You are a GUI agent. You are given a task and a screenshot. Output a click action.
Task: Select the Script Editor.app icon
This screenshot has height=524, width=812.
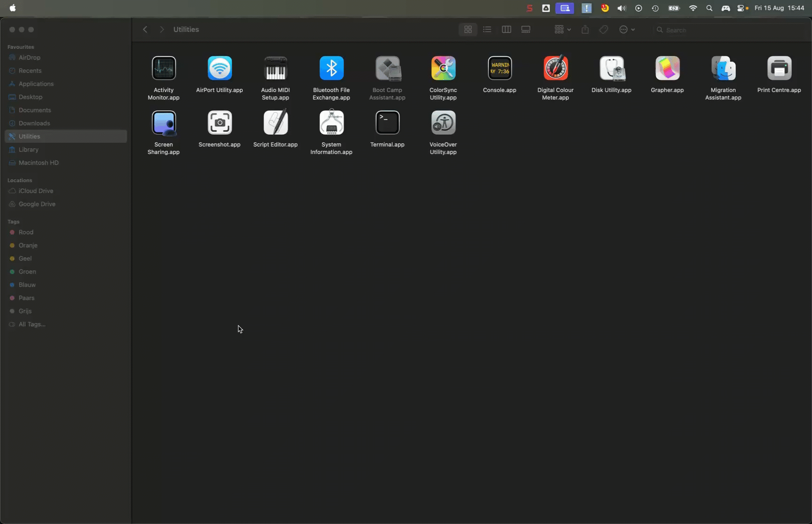tap(275, 123)
